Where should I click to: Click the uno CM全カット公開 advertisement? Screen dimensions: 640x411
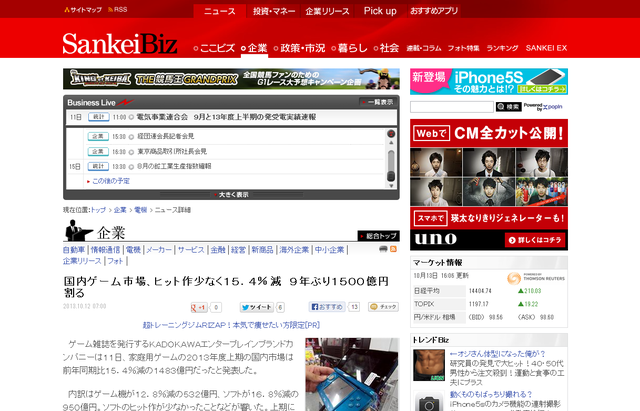point(489,184)
